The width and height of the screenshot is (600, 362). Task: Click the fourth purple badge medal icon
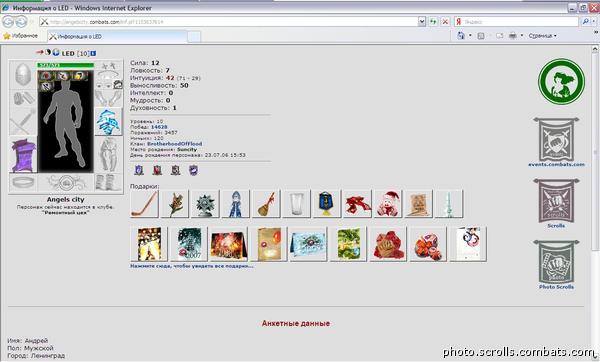tap(194, 170)
